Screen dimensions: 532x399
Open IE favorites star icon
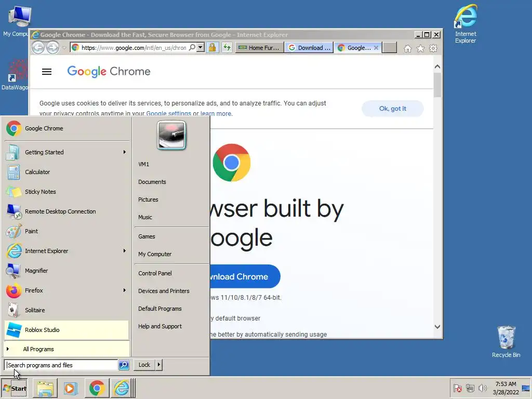tap(420, 48)
